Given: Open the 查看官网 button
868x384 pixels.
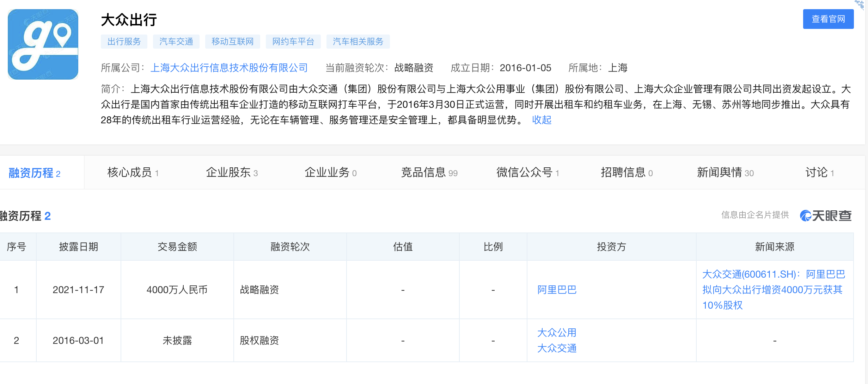Looking at the screenshot, I should click(828, 19).
